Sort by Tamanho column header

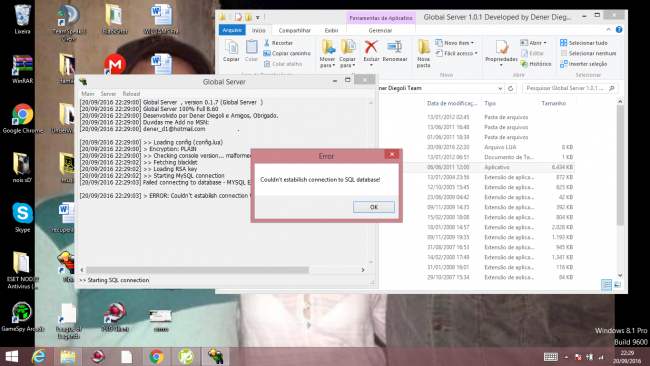[x=553, y=103]
